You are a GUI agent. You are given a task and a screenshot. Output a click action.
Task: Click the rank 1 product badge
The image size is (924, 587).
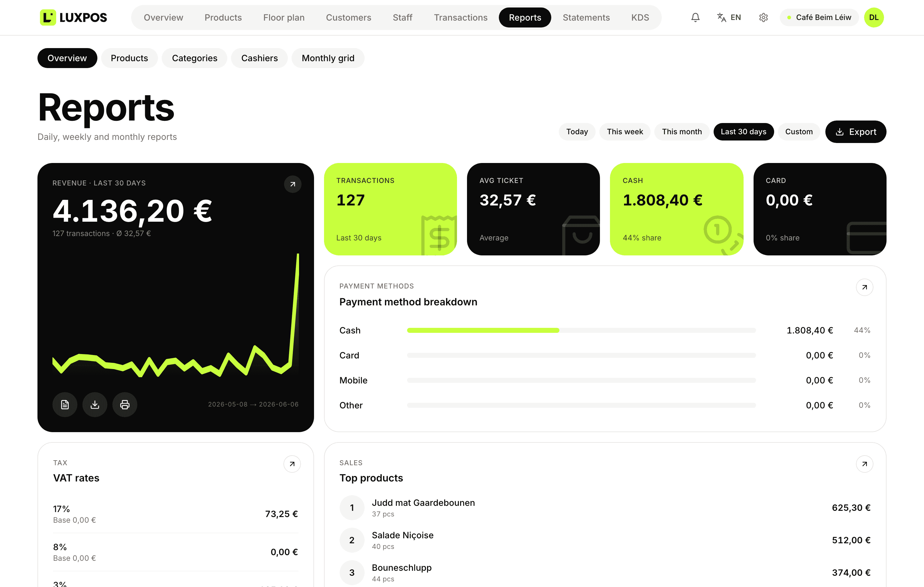tap(352, 507)
